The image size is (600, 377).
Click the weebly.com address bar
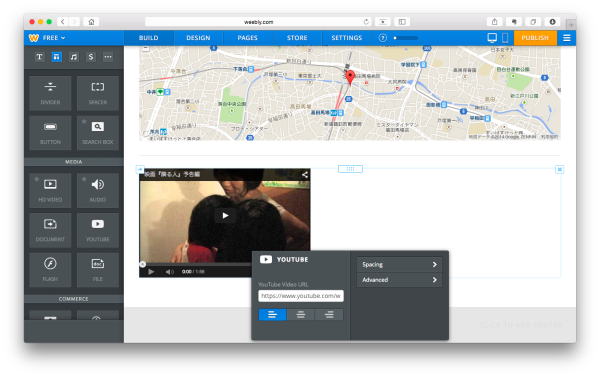[259, 22]
